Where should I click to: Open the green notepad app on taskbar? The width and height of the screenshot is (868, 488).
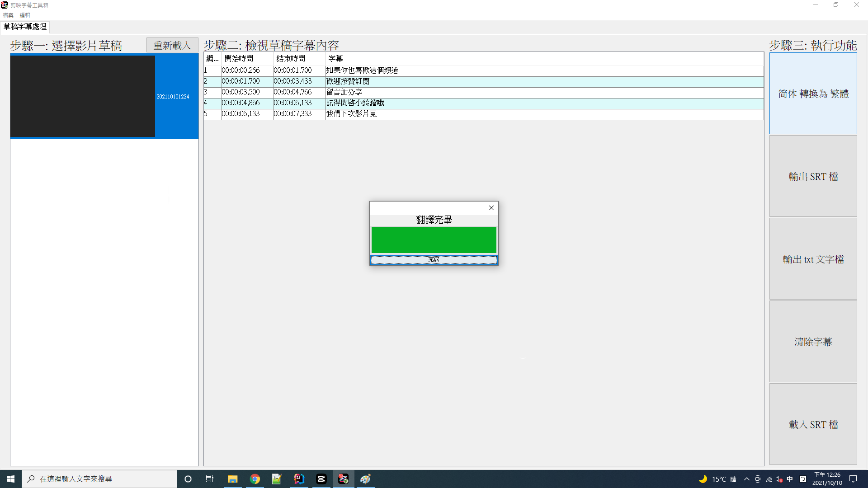click(277, 479)
